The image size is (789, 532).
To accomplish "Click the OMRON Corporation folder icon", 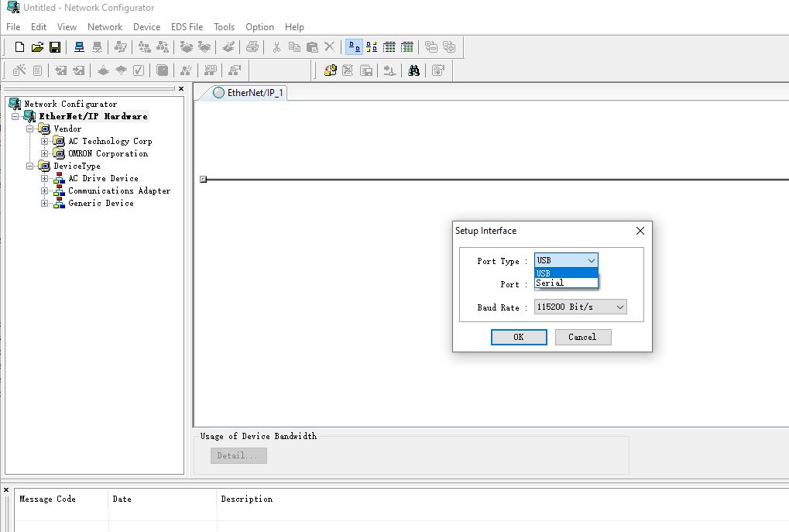I will click(x=59, y=153).
